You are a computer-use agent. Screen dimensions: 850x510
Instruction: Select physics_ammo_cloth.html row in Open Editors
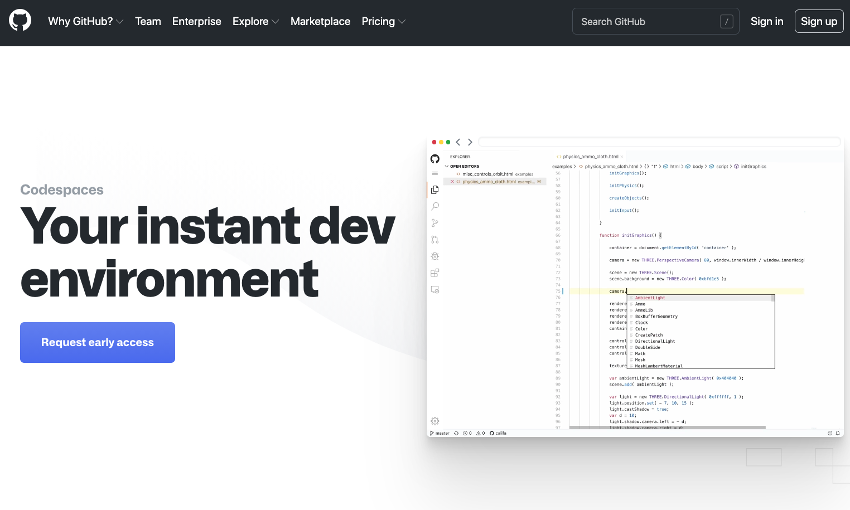coord(495,182)
